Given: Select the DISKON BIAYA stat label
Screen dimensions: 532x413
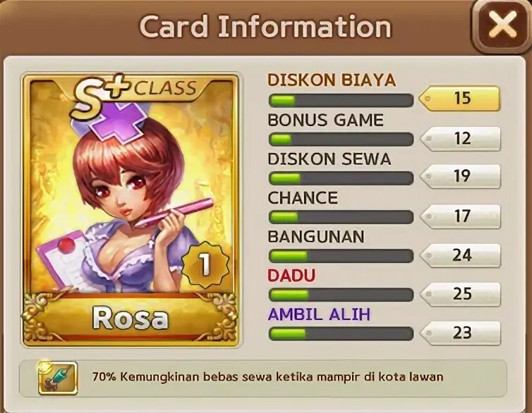Looking at the screenshot, I should coord(332,80).
